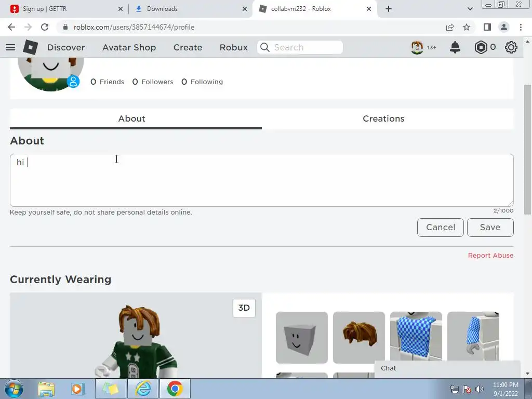This screenshot has height=399, width=532.
Task: Open the Roblox hamburger navigation menu
Action: coord(10,47)
